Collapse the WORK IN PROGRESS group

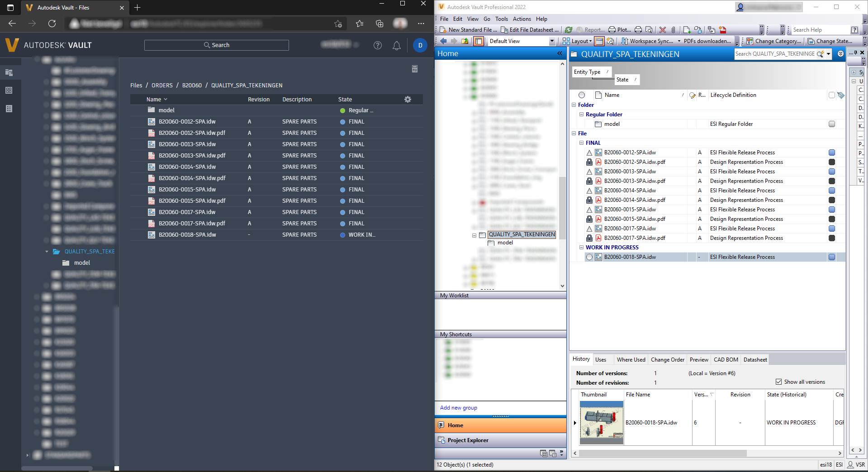coord(581,247)
